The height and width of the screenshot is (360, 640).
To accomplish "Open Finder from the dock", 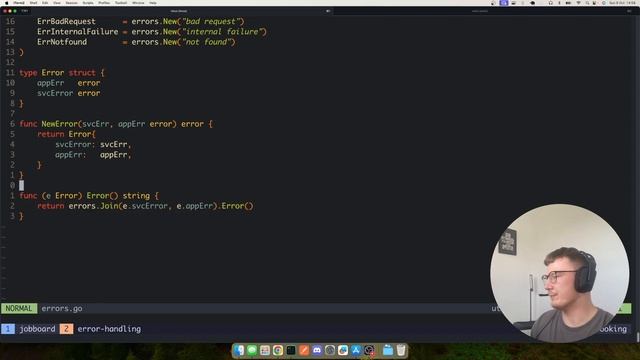I will click(239, 350).
